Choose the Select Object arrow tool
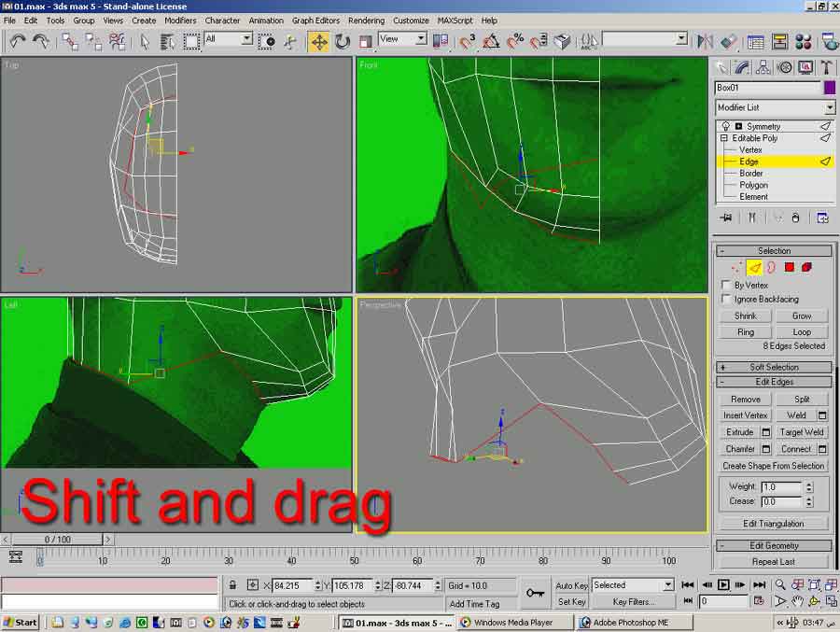This screenshot has width=840, height=632. pyautogui.click(x=144, y=41)
